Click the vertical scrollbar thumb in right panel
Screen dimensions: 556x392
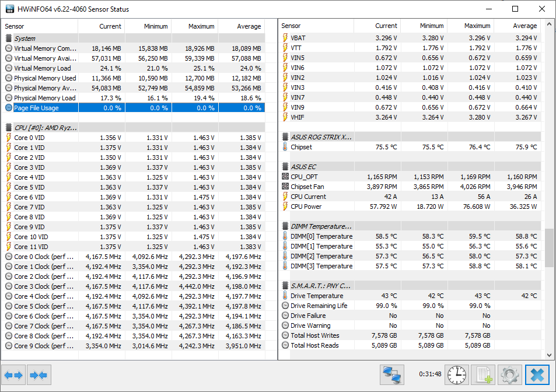(549, 247)
